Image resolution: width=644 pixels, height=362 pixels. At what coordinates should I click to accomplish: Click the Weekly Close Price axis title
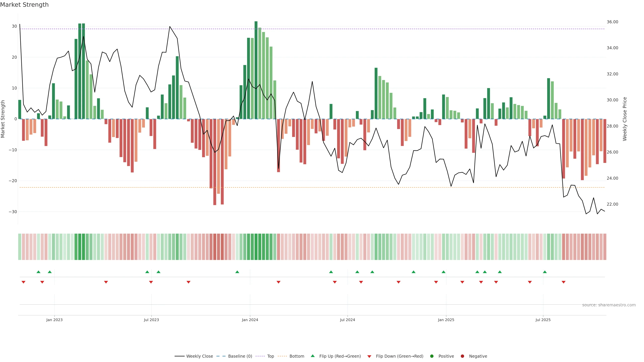coord(625,119)
